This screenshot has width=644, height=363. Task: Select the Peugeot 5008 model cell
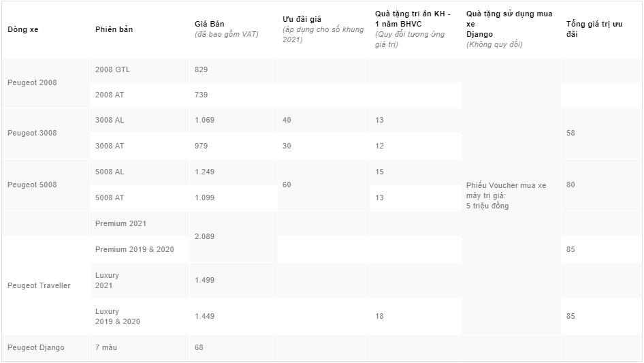tap(32, 185)
